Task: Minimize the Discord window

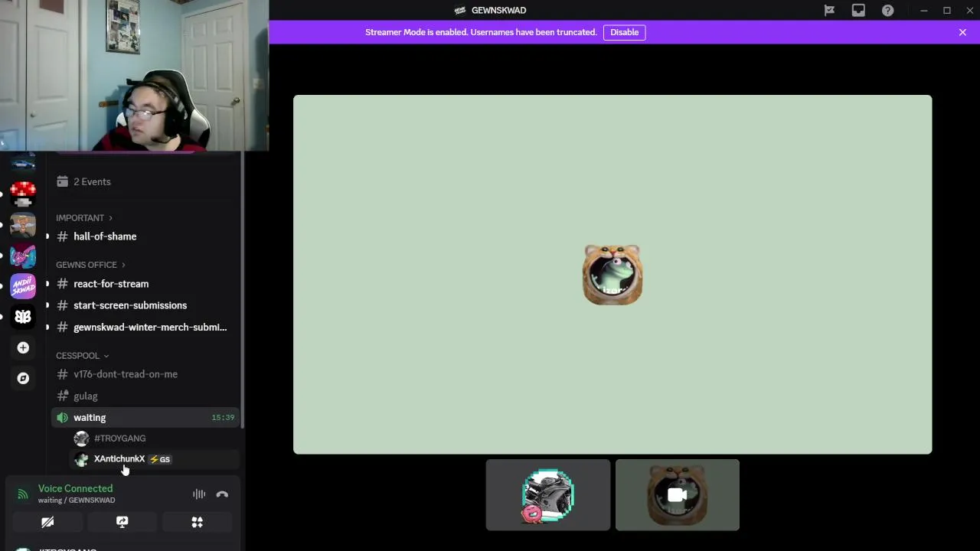Action: 924,10
